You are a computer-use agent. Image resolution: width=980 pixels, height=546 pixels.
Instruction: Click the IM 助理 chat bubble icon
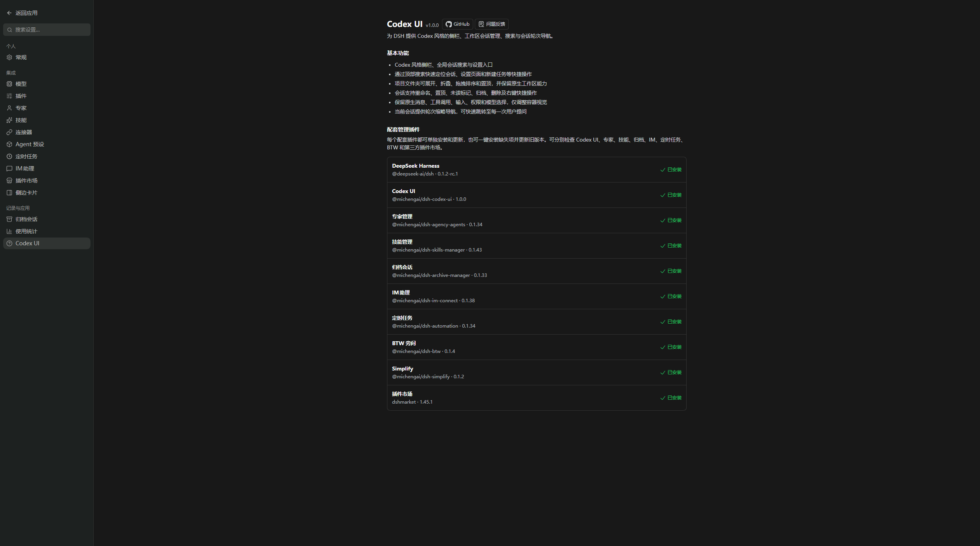point(9,168)
